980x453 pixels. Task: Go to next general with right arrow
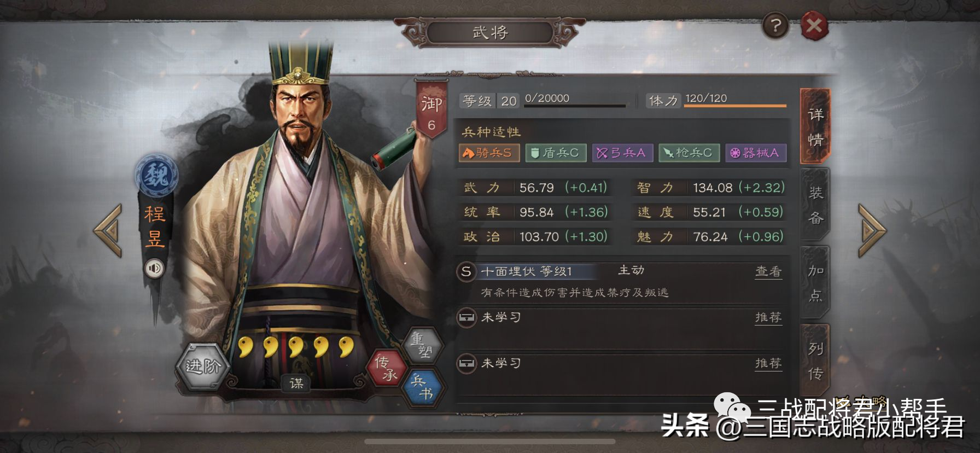tap(871, 231)
